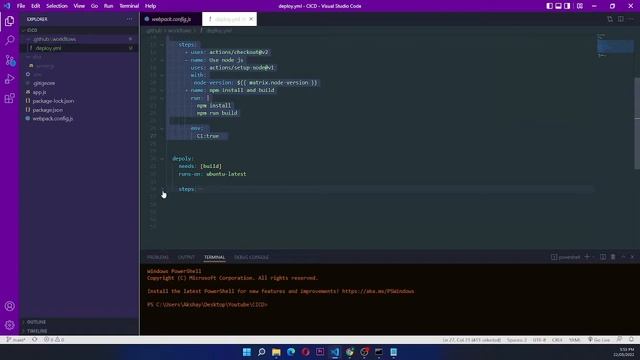The height and width of the screenshot is (360, 640).
Task: Collapse the CICD root folder
Action: 79,30
